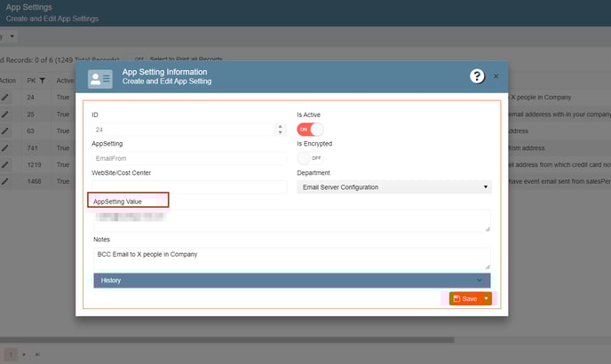Click the horizontal scrollbar of the grid
The width and height of the screenshot is (611, 364).
(x=226, y=340)
